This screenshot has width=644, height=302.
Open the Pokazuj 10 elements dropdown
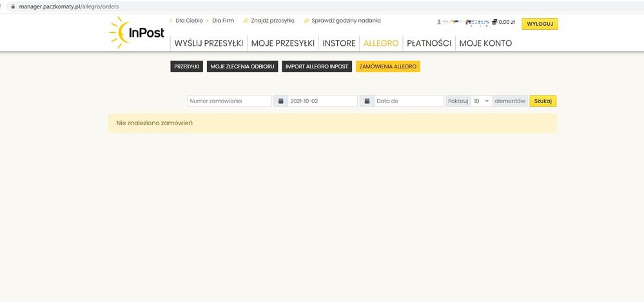[482, 101]
